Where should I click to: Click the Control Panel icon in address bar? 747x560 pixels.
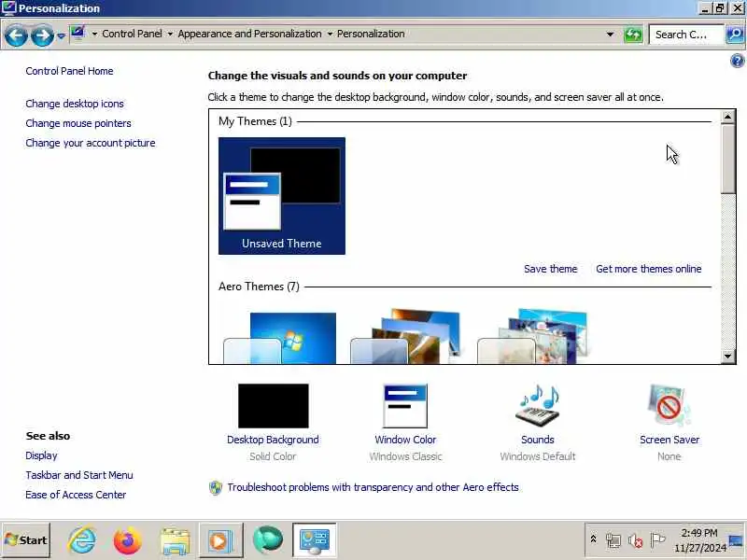pos(78,34)
